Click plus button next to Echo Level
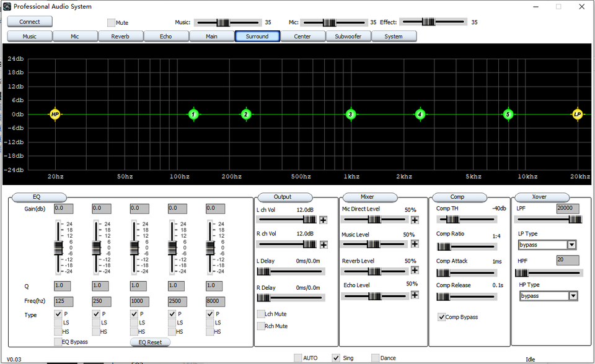 coord(415,295)
